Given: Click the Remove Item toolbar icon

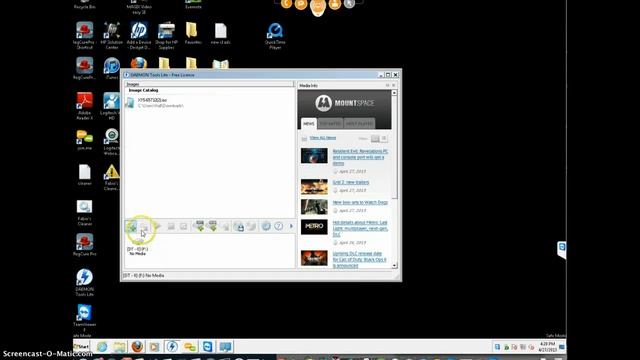Looking at the screenshot, I should 144,226.
